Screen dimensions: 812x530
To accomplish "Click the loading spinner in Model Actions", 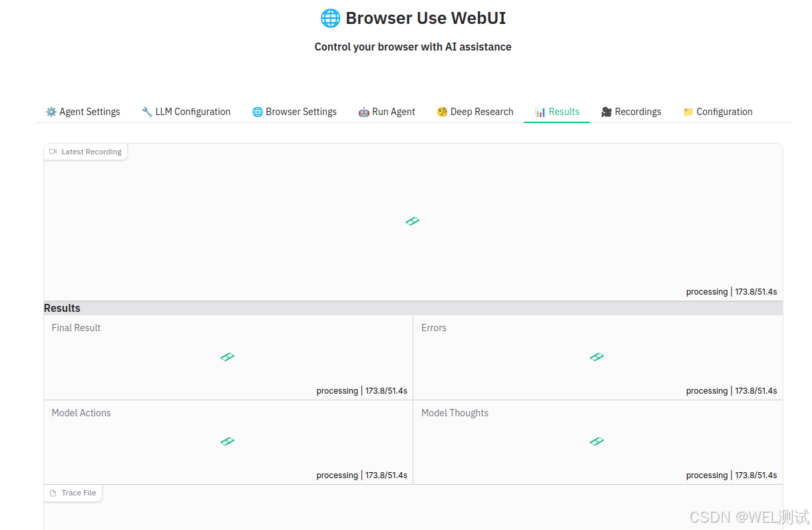I will [x=228, y=442].
